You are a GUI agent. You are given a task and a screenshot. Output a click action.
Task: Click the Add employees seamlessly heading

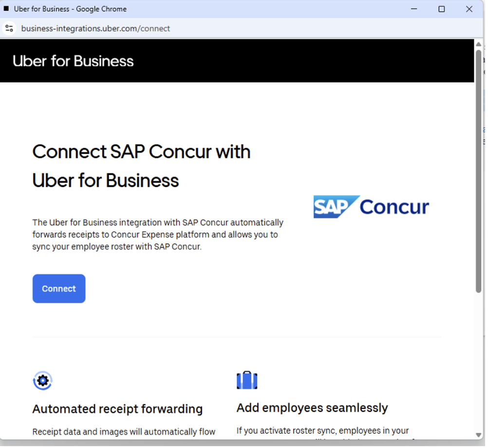click(313, 409)
